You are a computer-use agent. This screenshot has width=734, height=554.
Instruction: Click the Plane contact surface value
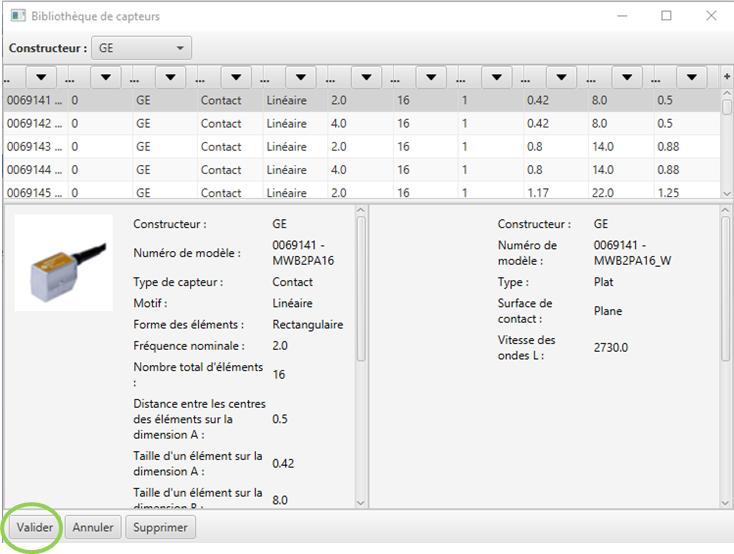[608, 311]
